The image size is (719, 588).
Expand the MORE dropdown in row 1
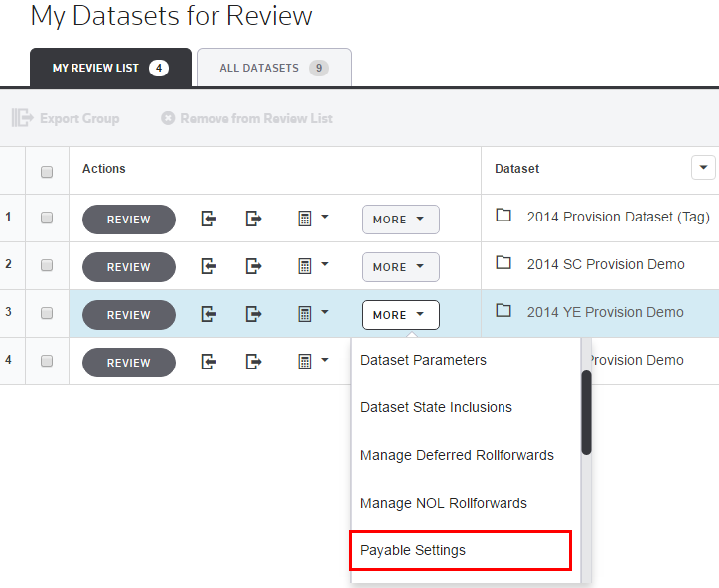pos(400,220)
